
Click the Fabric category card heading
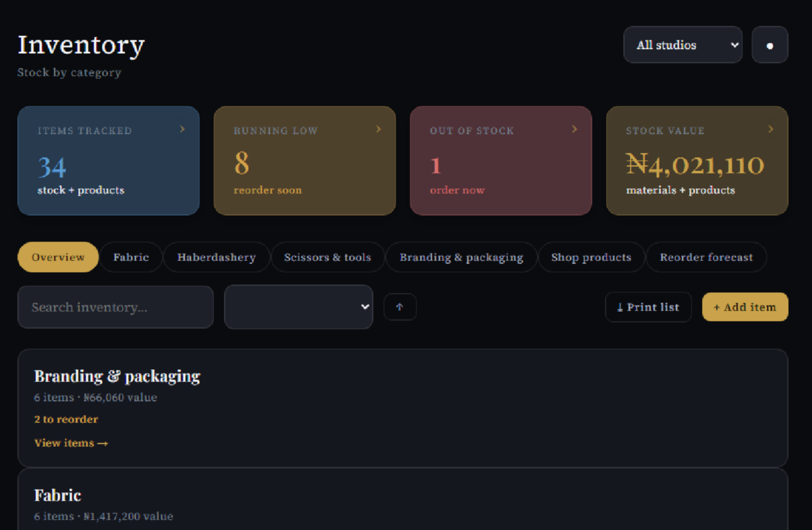point(57,495)
